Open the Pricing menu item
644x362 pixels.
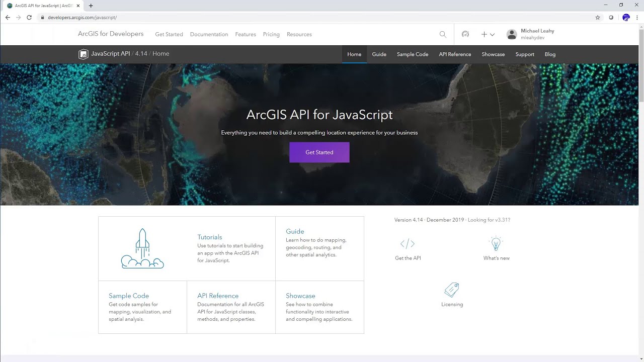271,34
